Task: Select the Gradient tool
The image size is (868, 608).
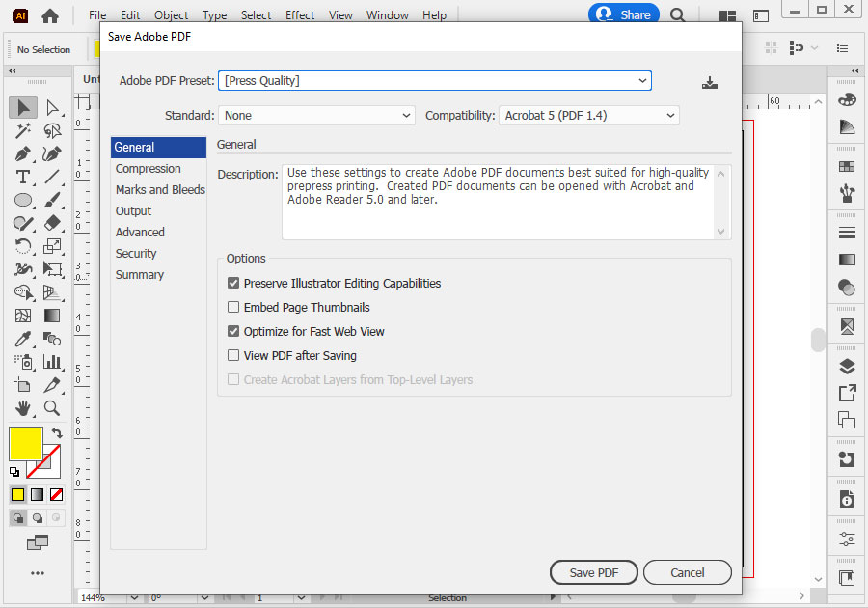Action: coord(52,316)
